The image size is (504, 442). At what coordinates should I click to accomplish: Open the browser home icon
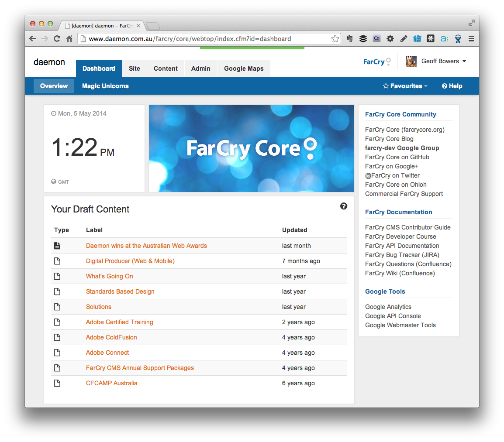pyautogui.click(x=69, y=39)
